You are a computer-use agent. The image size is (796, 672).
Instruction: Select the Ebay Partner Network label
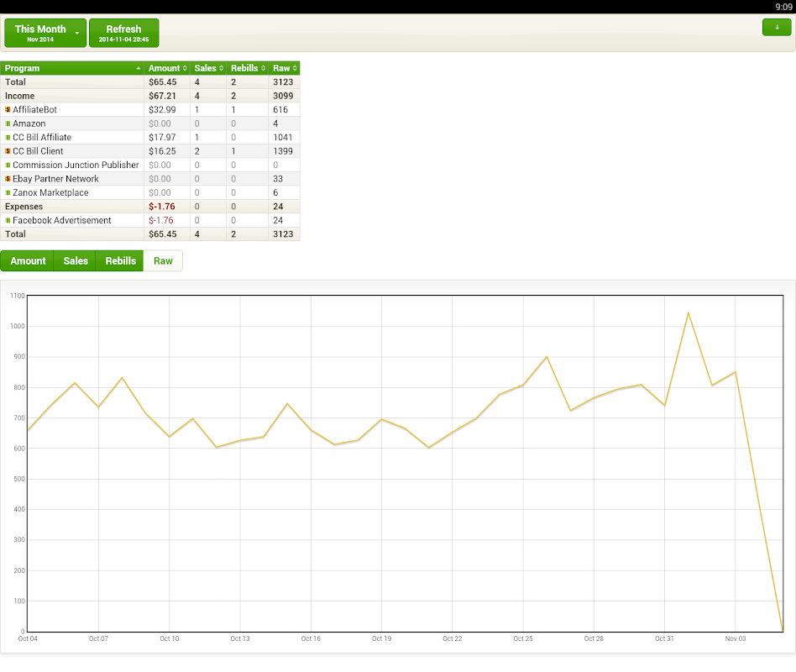pyautogui.click(x=56, y=179)
